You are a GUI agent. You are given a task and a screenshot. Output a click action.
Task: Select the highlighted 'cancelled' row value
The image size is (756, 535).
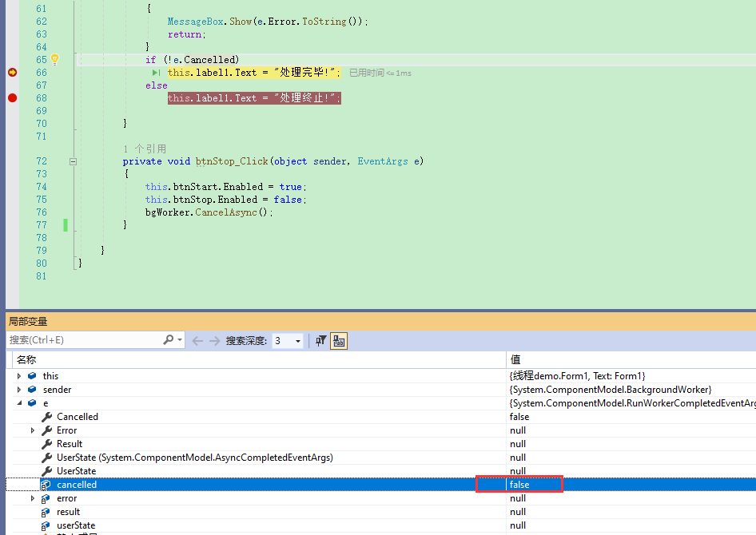[x=521, y=484]
